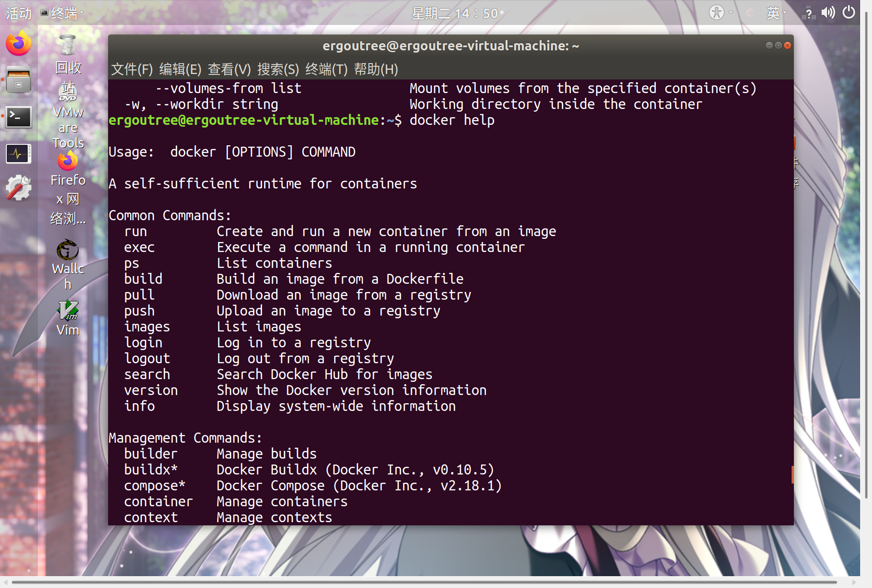
Task: Launch System Monitor from dock
Action: (x=19, y=154)
